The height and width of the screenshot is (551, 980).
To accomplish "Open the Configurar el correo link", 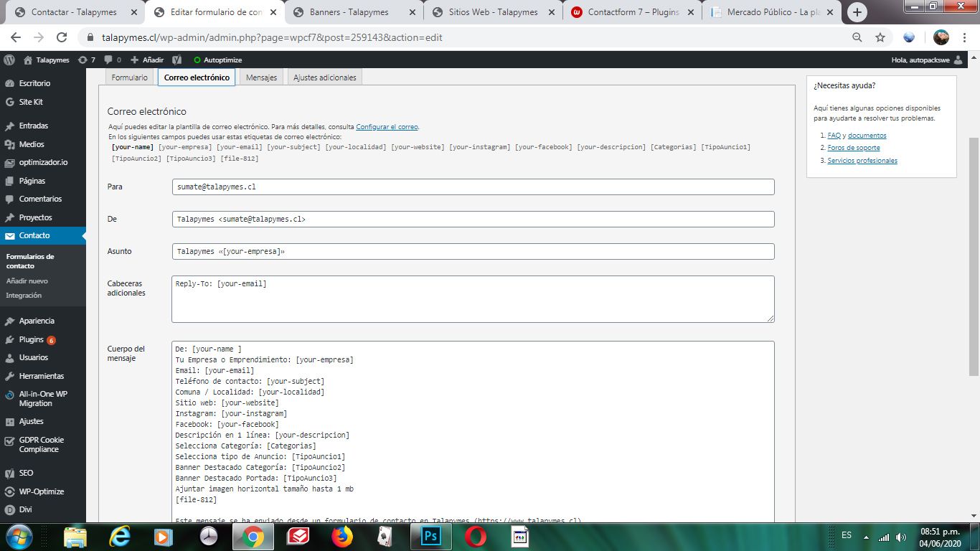I will [x=387, y=127].
